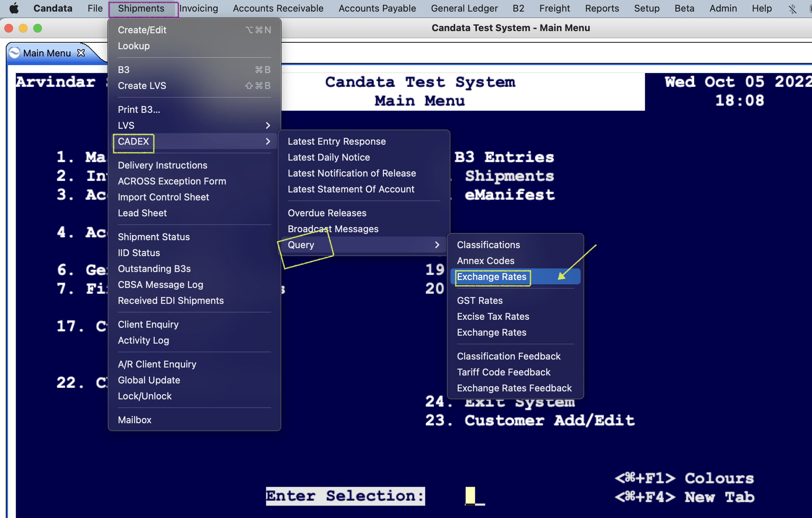Click the Main Menu tab's Candata icon

tap(14, 53)
